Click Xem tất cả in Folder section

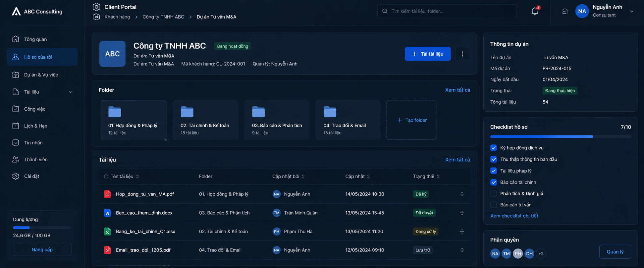[457, 90]
